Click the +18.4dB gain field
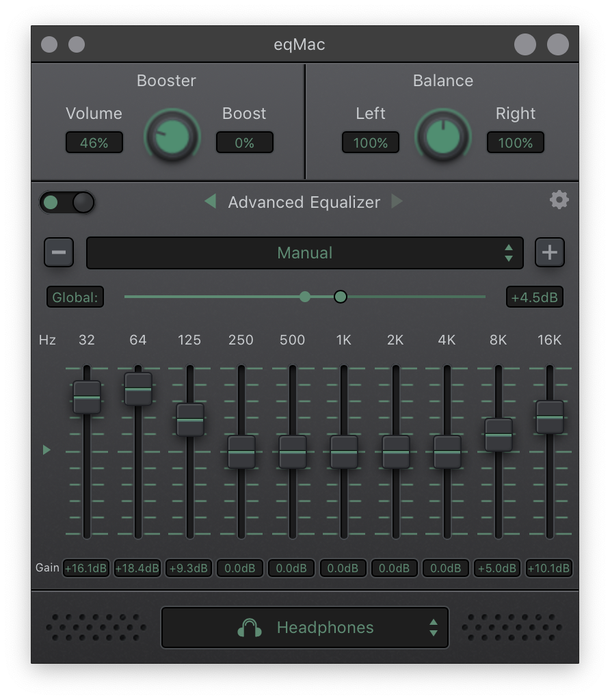Screen dimensions: 610x700 coord(137,568)
